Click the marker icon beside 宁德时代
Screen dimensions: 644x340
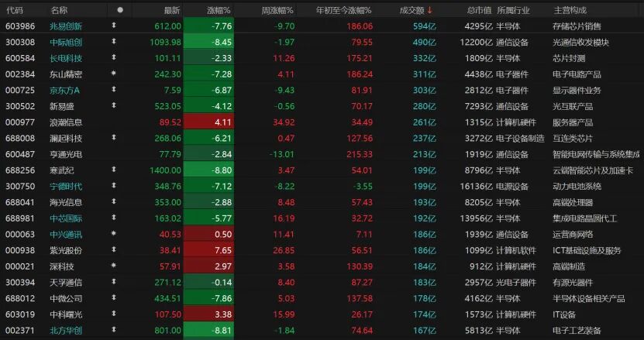[114, 186]
